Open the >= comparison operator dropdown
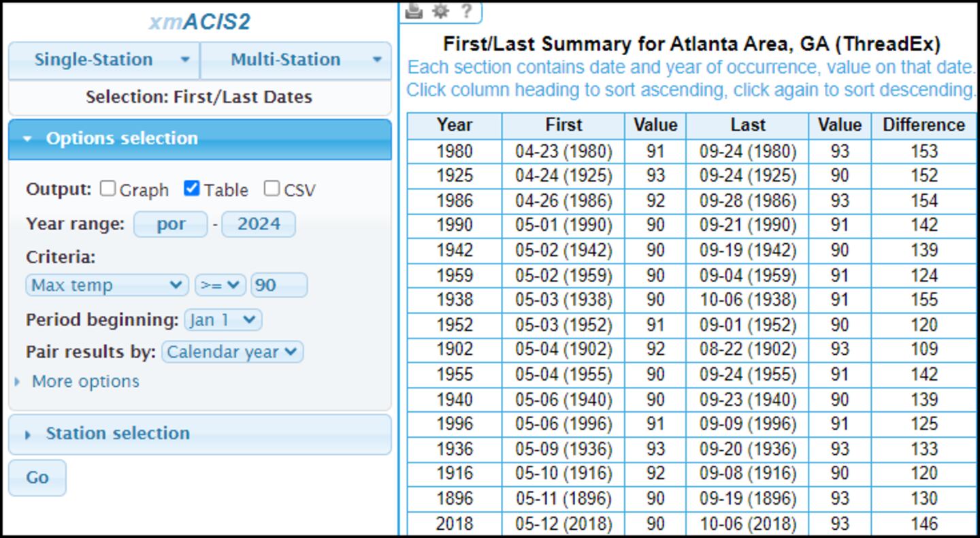Image resolution: width=980 pixels, height=538 pixels. [220, 285]
